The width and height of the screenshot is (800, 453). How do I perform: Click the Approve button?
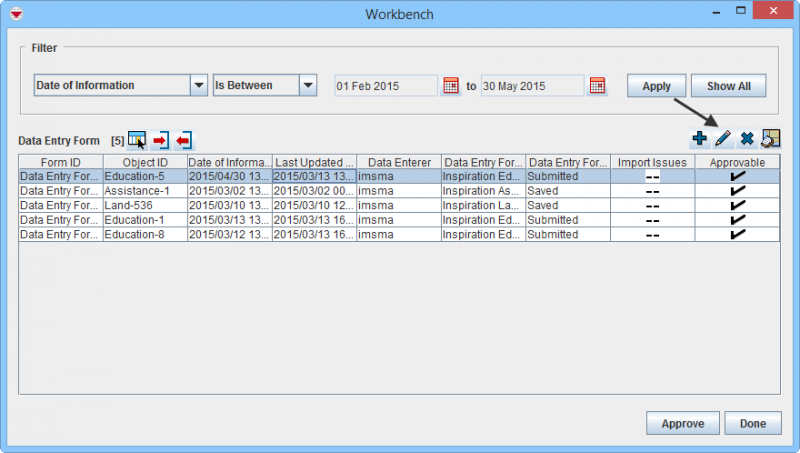pos(682,423)
